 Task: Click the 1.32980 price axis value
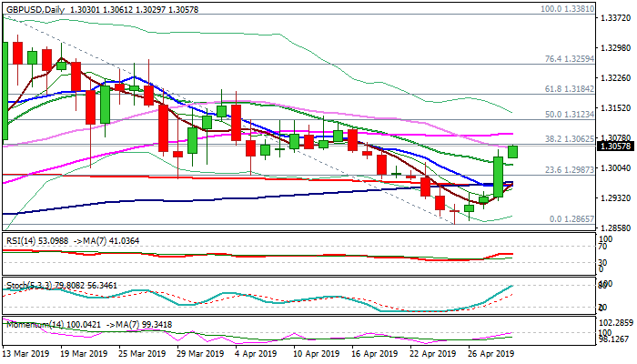coord(615,48)
